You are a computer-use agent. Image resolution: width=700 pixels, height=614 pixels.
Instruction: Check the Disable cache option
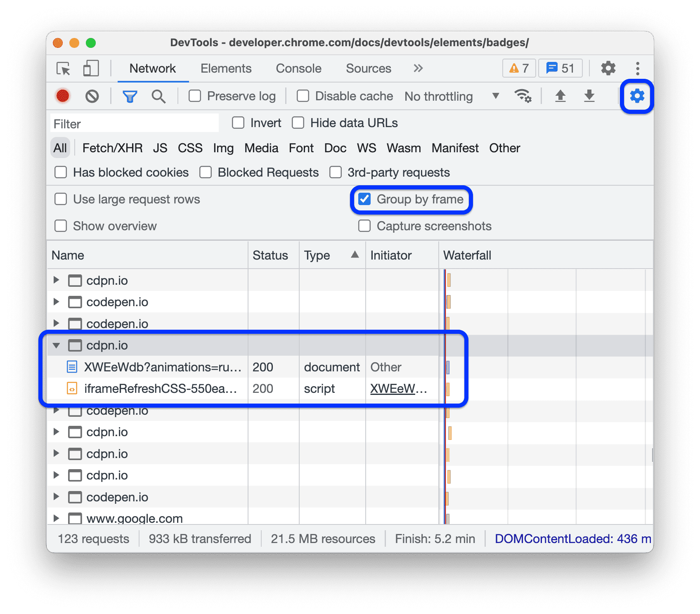click(303, 96)
